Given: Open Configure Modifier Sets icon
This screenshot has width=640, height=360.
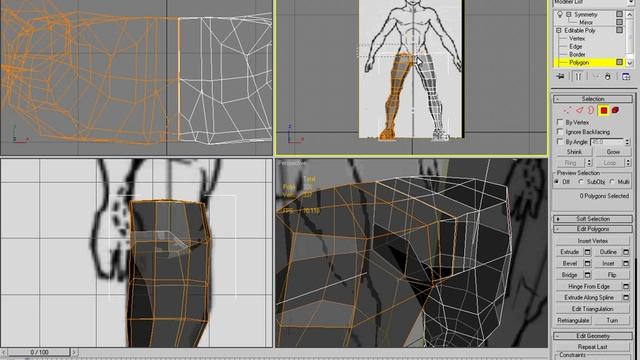Looking at the screenshot, I should pyautogui.click(x=626, y=76).
